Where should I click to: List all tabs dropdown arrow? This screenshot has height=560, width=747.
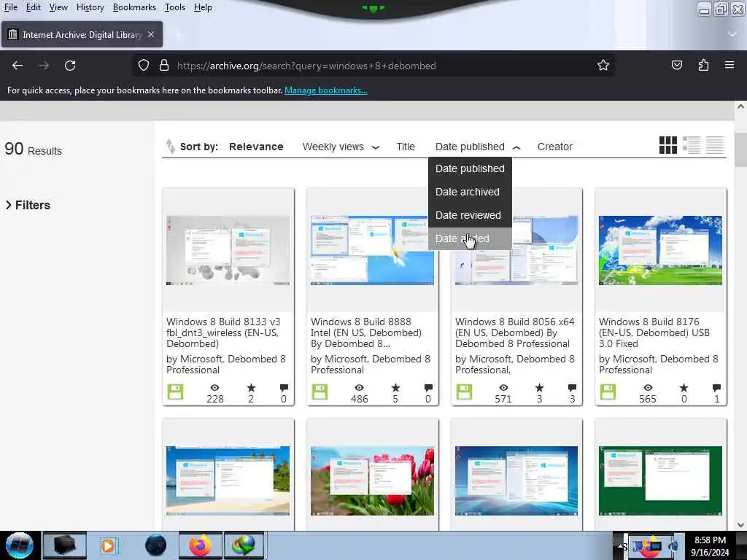click(732, 34)
